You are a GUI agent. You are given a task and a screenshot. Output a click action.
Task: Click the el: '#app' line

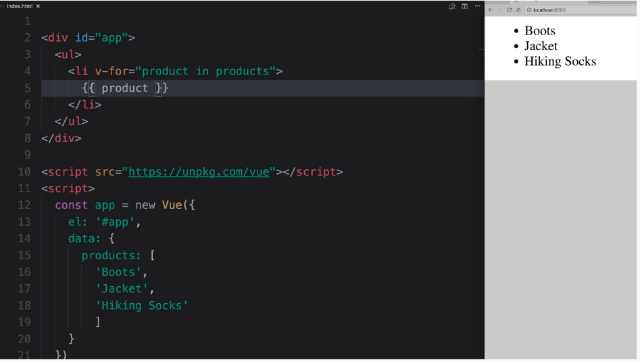(104, 222)
